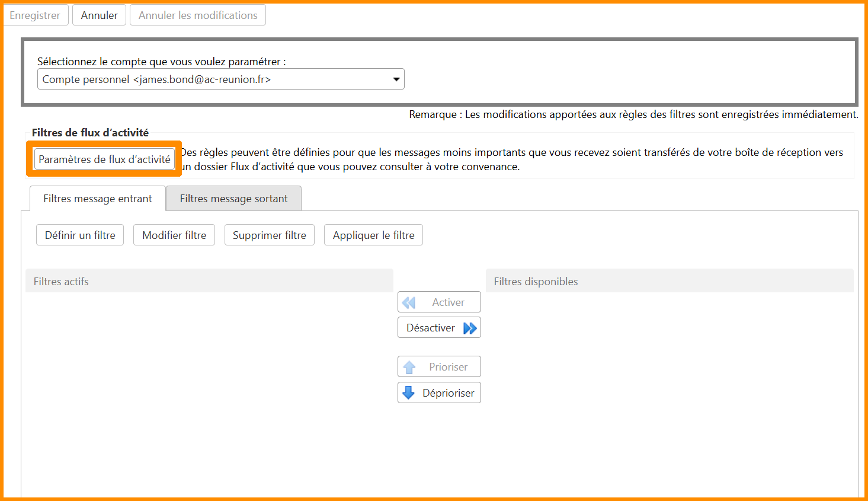Screen dimensions: 868x501
Task: Click Appliquer le filtre
Action: click(x=373, y=235)
